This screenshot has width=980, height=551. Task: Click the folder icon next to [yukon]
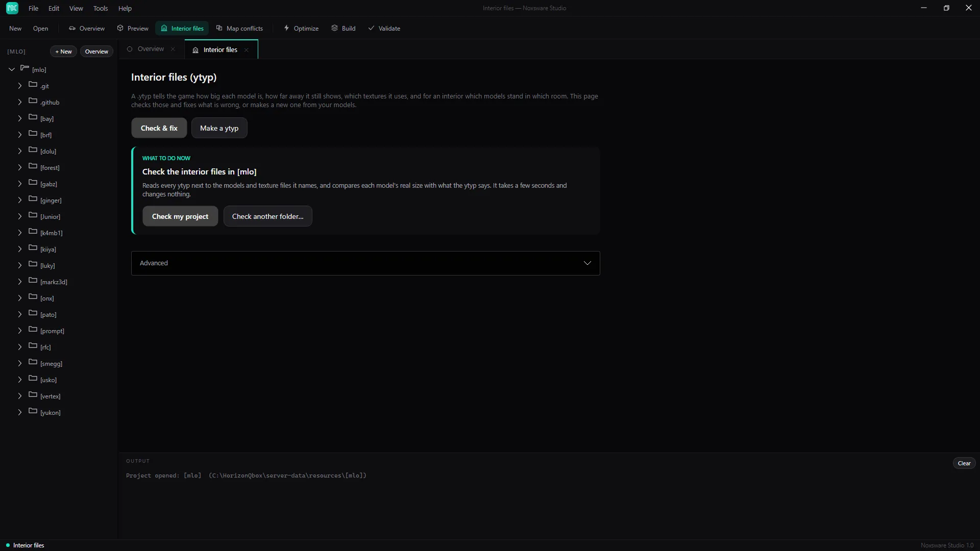point(33,412)
